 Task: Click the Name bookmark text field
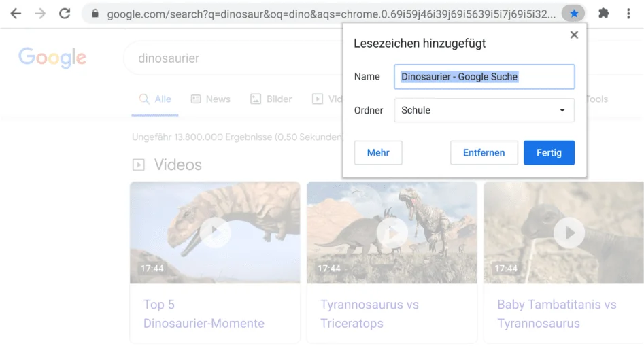(484, 77)
